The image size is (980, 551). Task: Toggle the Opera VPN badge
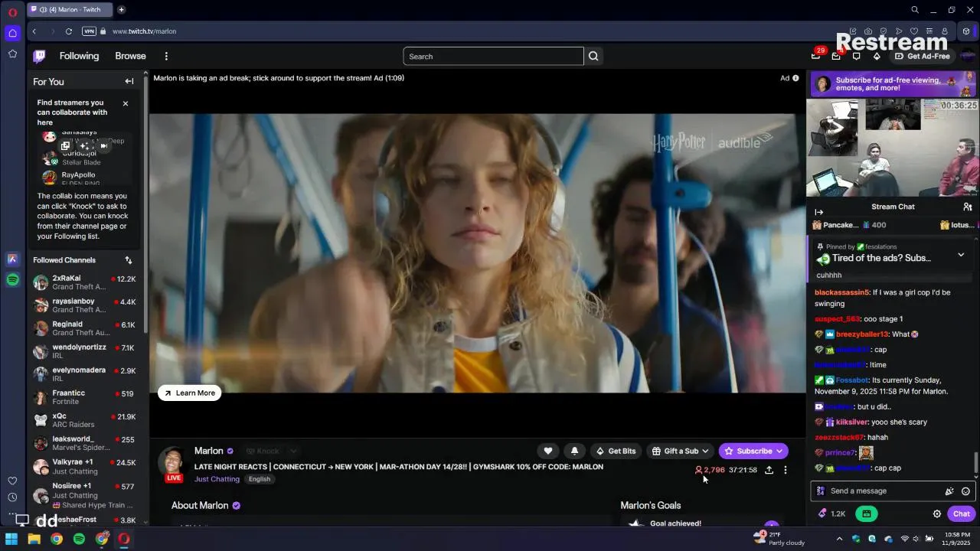click(x=89, y=31)
